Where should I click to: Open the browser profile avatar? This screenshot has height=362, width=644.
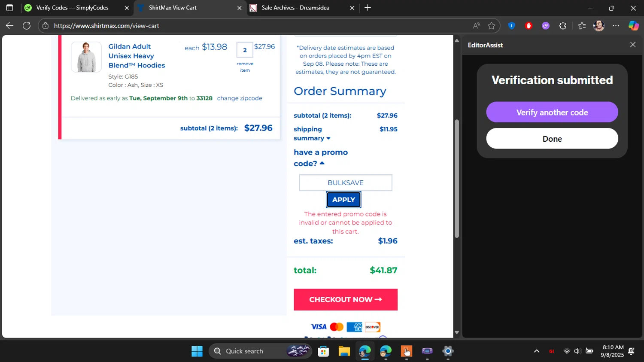[599, 26]
